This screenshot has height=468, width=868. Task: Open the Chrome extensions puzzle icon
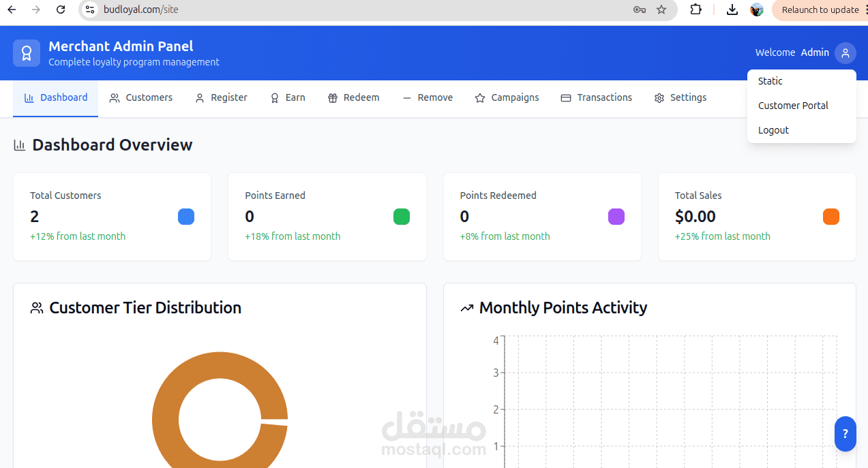(x=695, y=10)
